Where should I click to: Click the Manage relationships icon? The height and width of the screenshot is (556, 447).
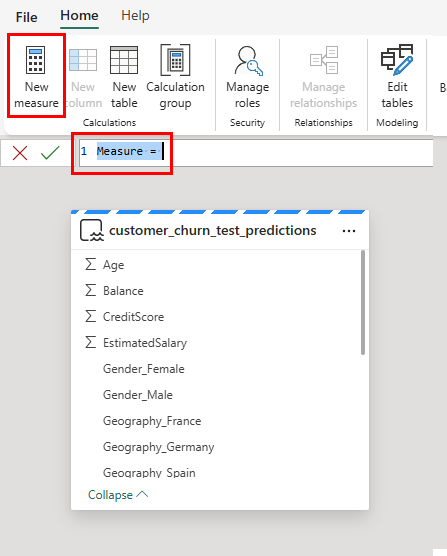pos(323,60)
